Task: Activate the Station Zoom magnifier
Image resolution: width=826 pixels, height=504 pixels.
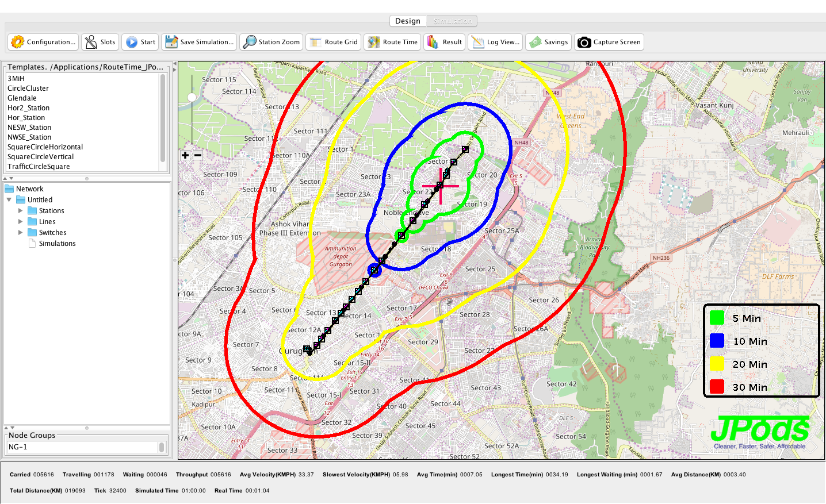Action: tap(250, 42)
